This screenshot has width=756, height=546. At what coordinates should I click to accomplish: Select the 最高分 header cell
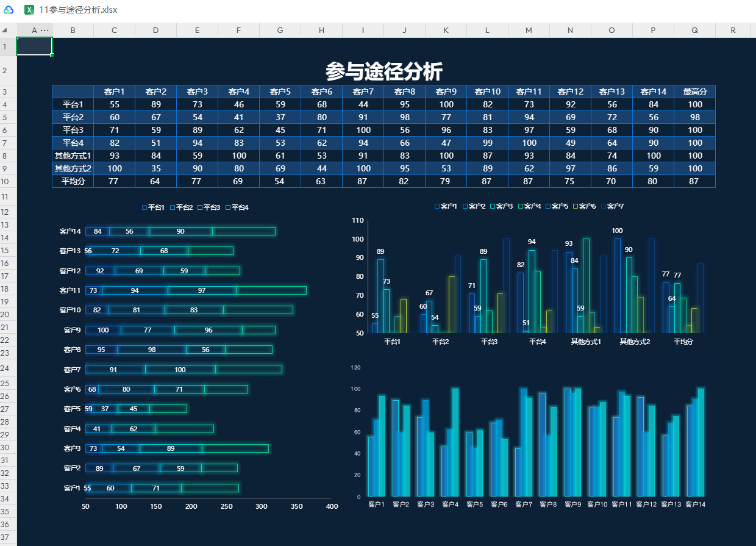[x=694, y=92]
